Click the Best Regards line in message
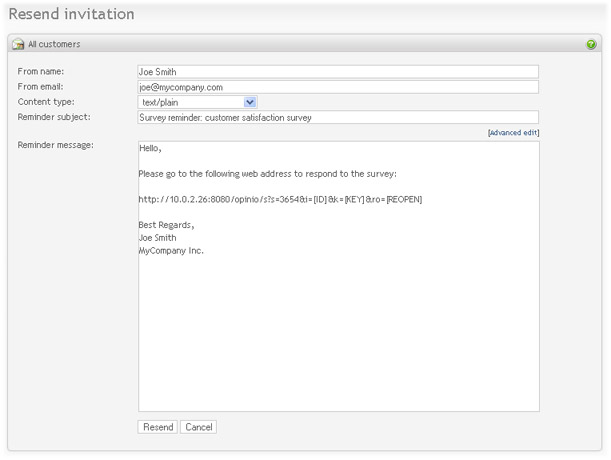Screen dimensions: 611x460 point(166,225)
